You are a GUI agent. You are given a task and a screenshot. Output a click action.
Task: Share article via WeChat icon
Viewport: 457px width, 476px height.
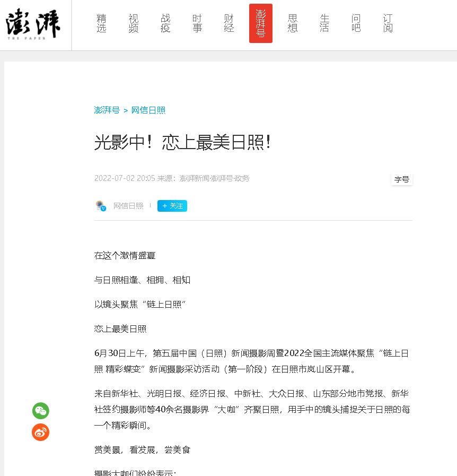pyautogui.click(x=41, y=411)
